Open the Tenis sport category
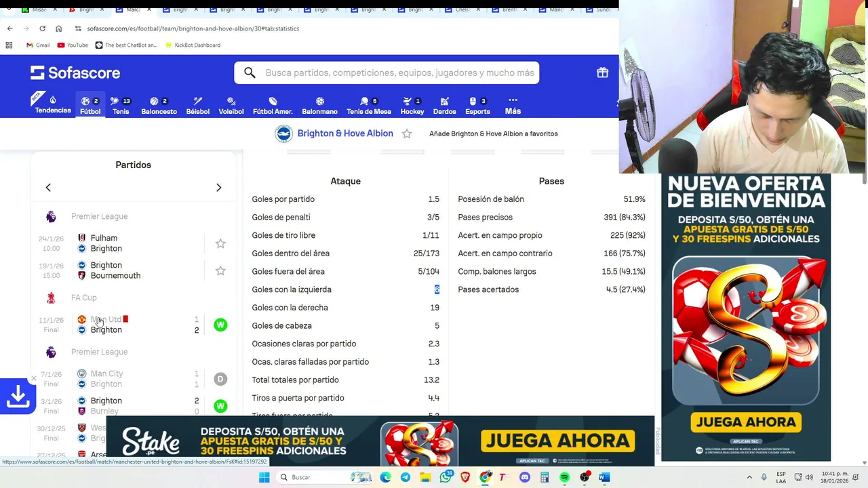Viewport: 868px width, 488px height. 121,105
